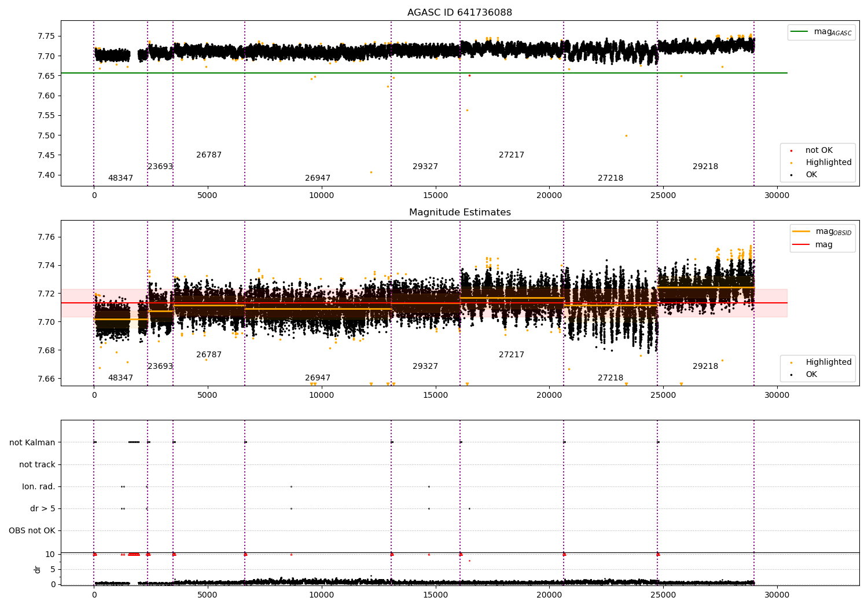Image resolution: width=868 pixels, height=608 pixels.
Task: Click the 15000 x-tick in the top panel
Action: coord(435,196)
